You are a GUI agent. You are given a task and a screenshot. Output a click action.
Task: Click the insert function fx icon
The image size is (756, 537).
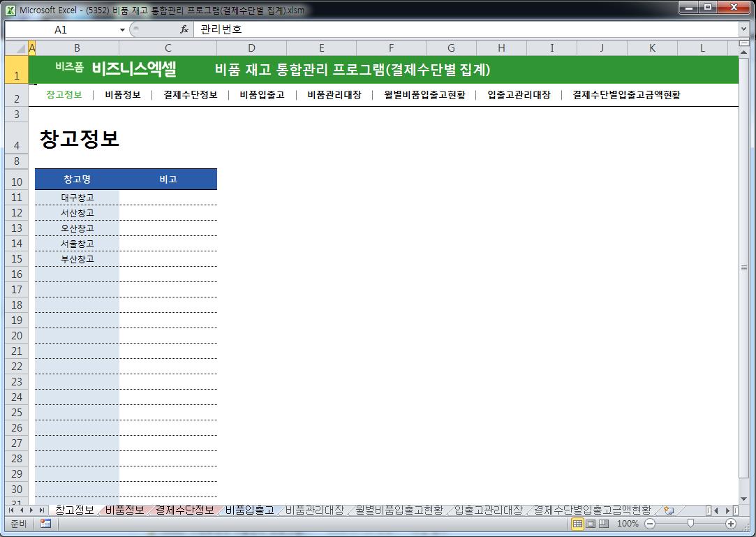[x=184, y=29]
